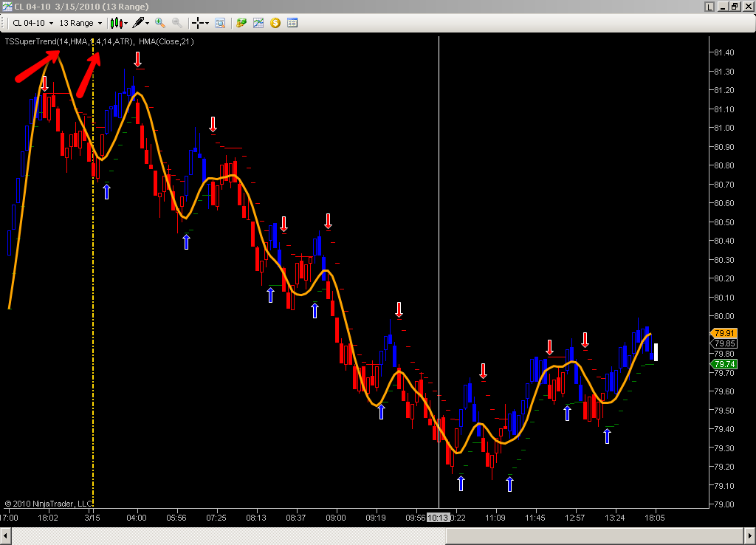Viewport: 756px width, 545px height.
Task: Select the crosshair cursor tool
Action: point(198,23)
